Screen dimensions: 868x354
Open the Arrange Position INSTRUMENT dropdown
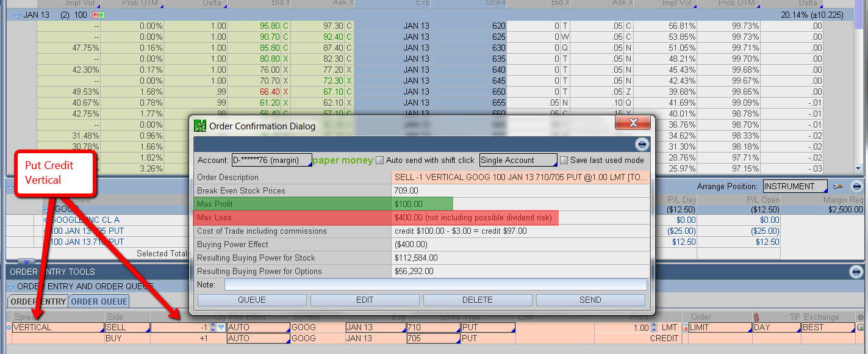pos(795,186)
